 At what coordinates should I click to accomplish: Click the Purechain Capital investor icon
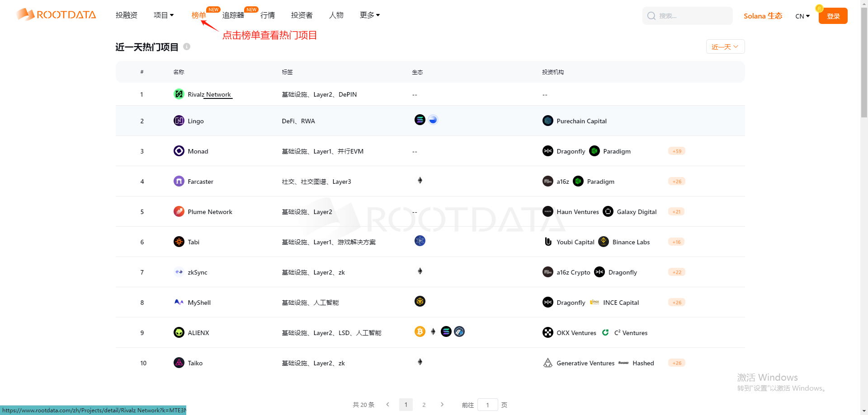(548, 121)
